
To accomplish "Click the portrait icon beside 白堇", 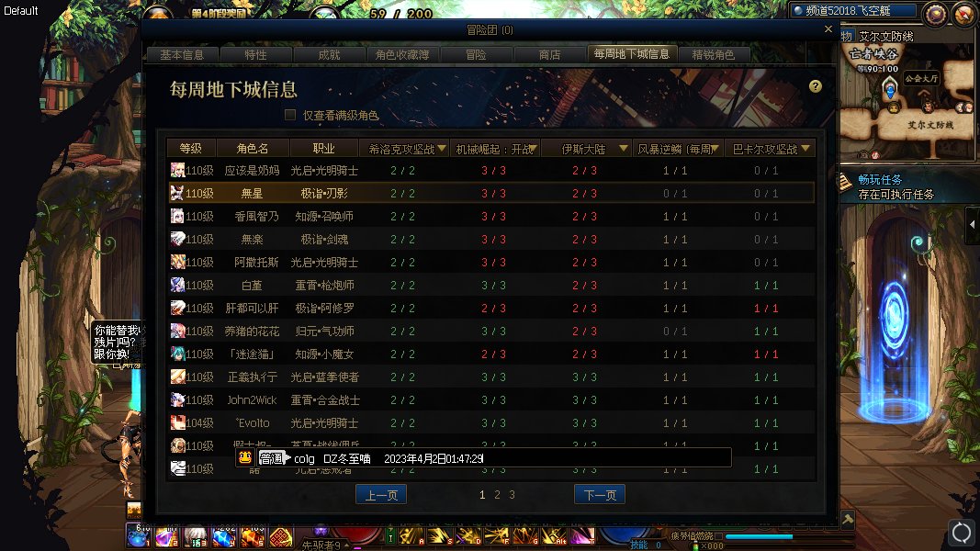I will click(177, 285).
